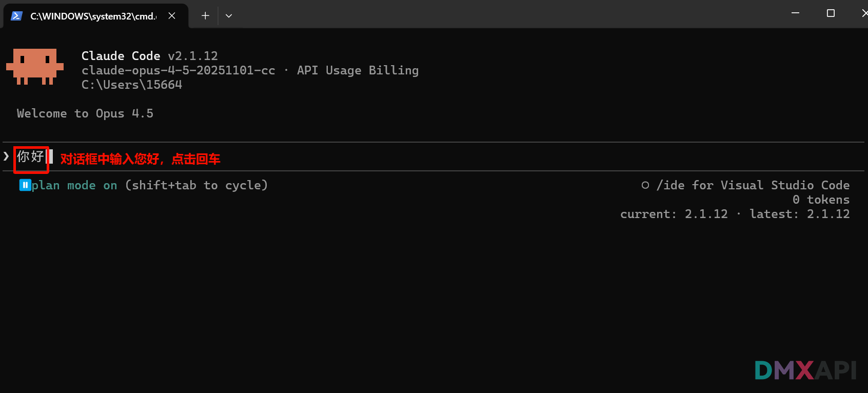Click the "0 tokens" counter
Viewport: 868px width, 393px height.
(821, 200)
